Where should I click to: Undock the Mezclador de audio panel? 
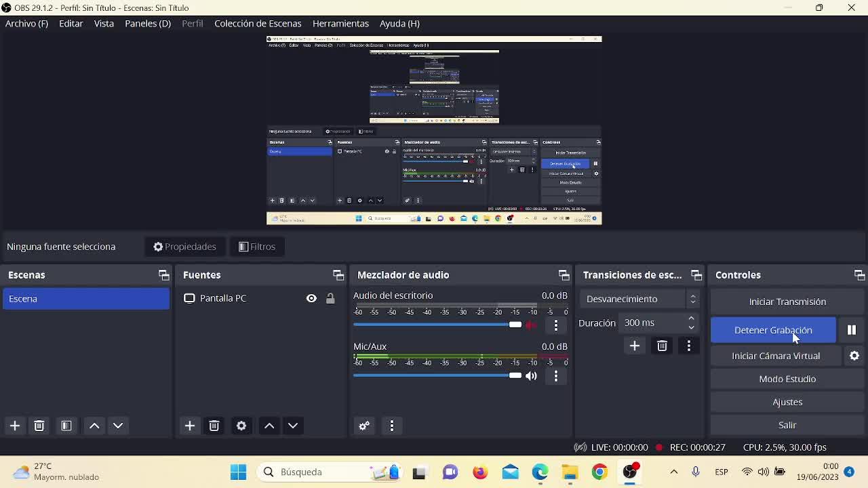[x=564, y=275]
